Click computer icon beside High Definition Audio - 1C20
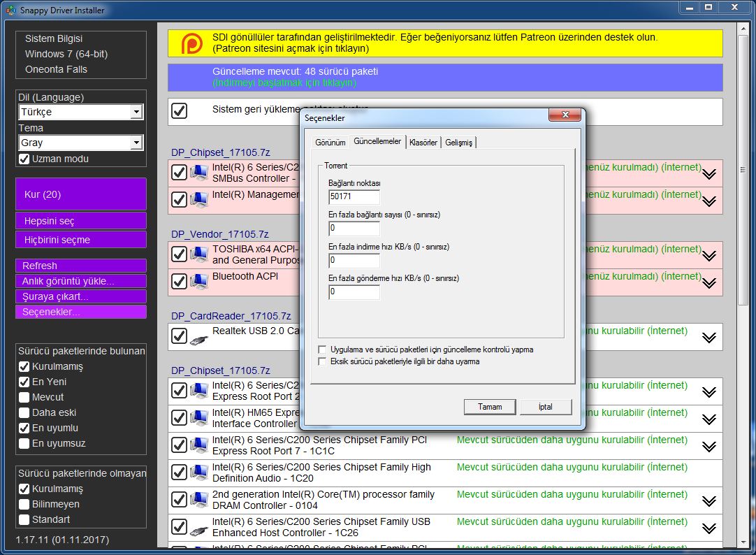The width and height of the screenshot is (756, 555). [198, 472]
